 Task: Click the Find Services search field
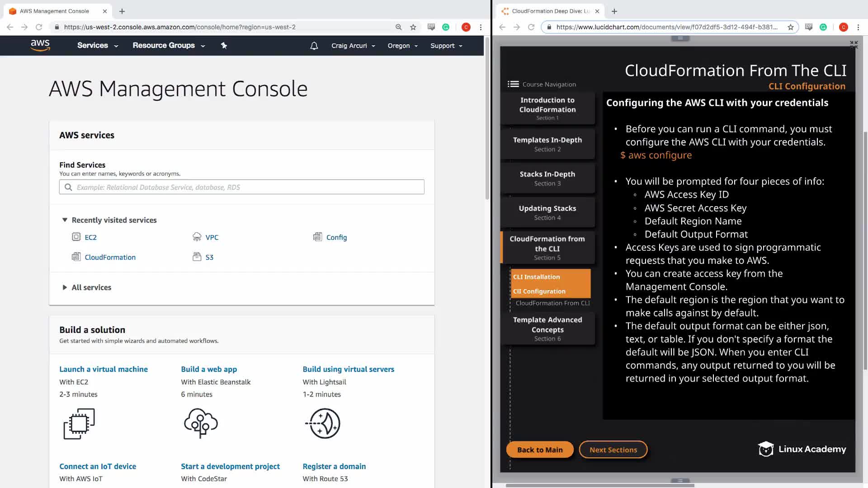pos(242,187)
